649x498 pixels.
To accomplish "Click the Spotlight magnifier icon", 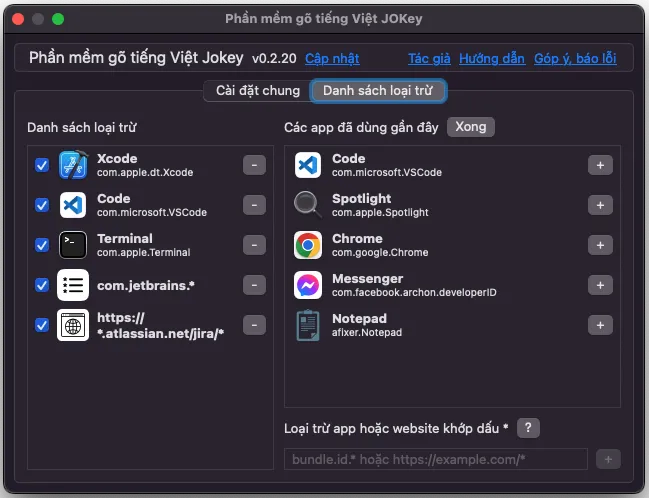I will click(308, 205).
